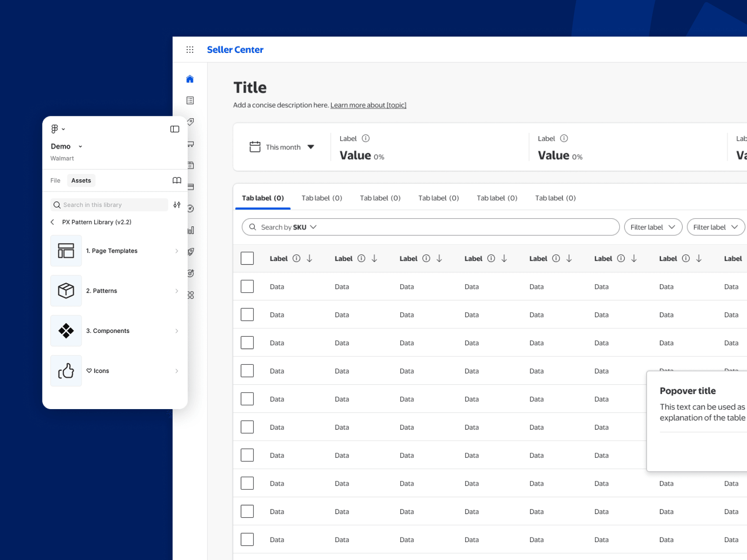Viewport: 747px width, 560px height.
Task: Open the bar chart analytics sidebar icon
Action: pyautogui.click(x=191, y=230)
